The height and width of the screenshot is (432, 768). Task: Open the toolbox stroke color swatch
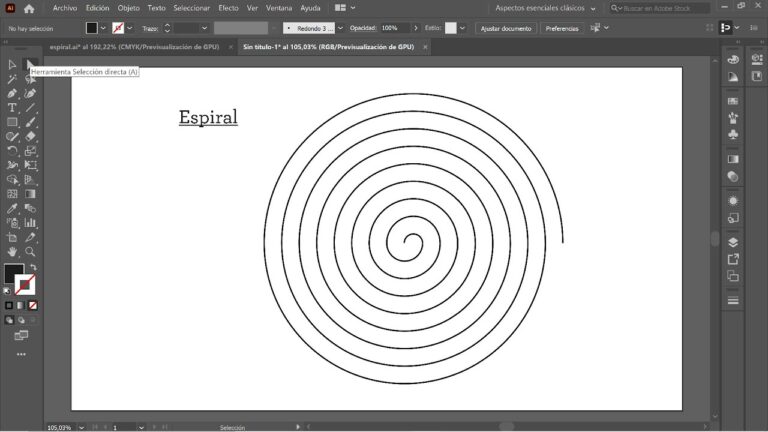[x=25, y=285]
